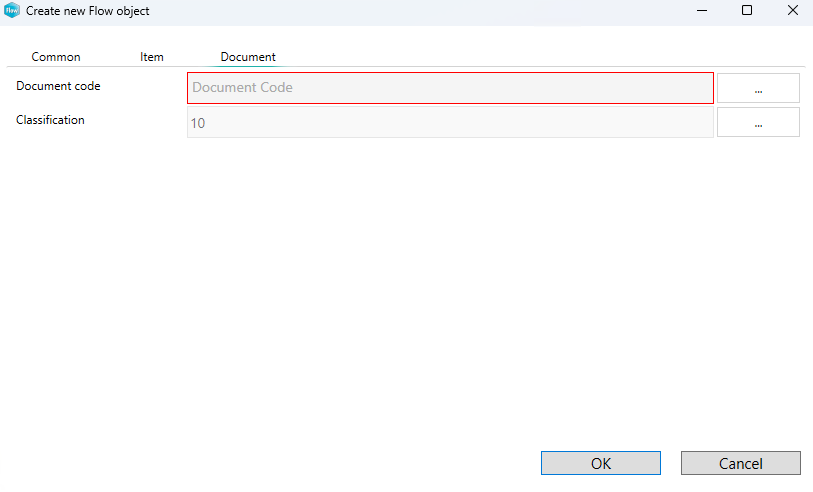813x492 pixels.
Task: Open the Classification picker ellipsis button
Action: [758, 123]
